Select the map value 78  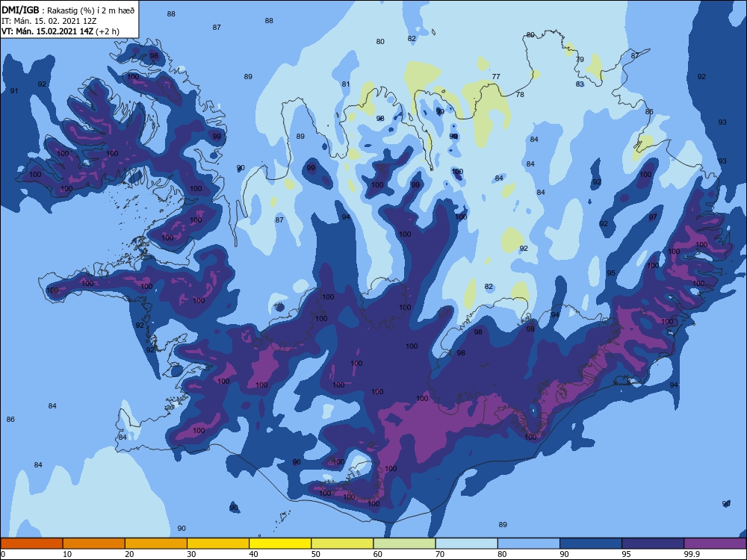click(x=520, y=94)
